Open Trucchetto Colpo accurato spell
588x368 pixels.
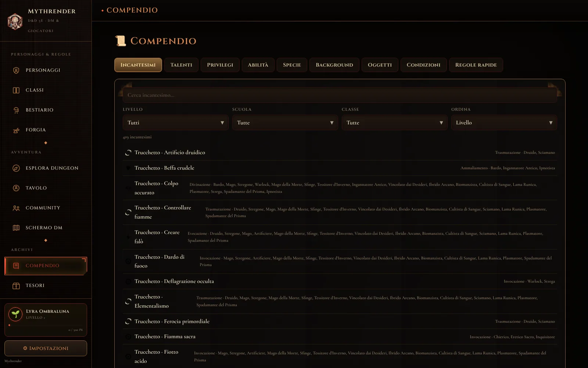[340, 188]
